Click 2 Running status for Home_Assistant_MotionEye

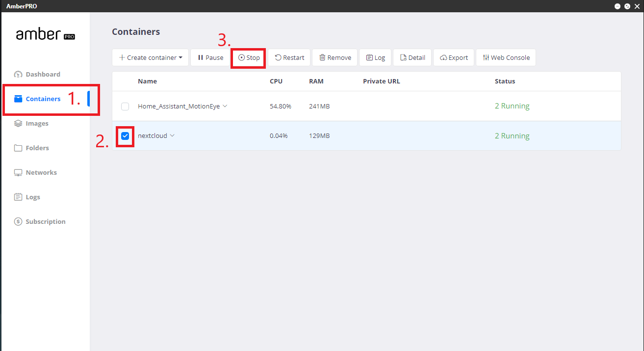512,106
